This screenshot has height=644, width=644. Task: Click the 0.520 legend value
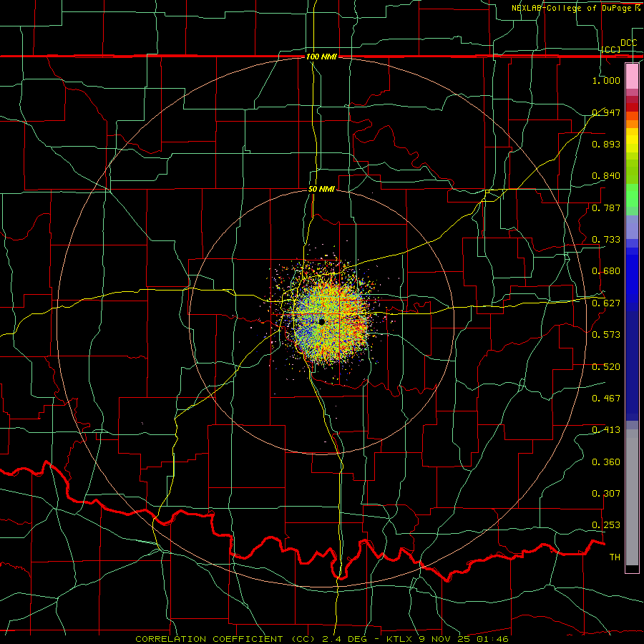(x=606, y=366)
